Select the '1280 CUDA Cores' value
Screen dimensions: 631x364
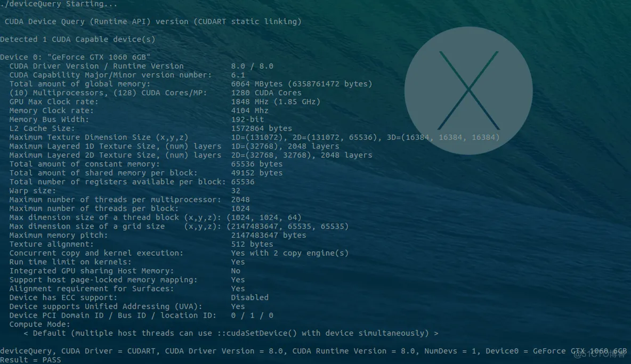[266, 93]
